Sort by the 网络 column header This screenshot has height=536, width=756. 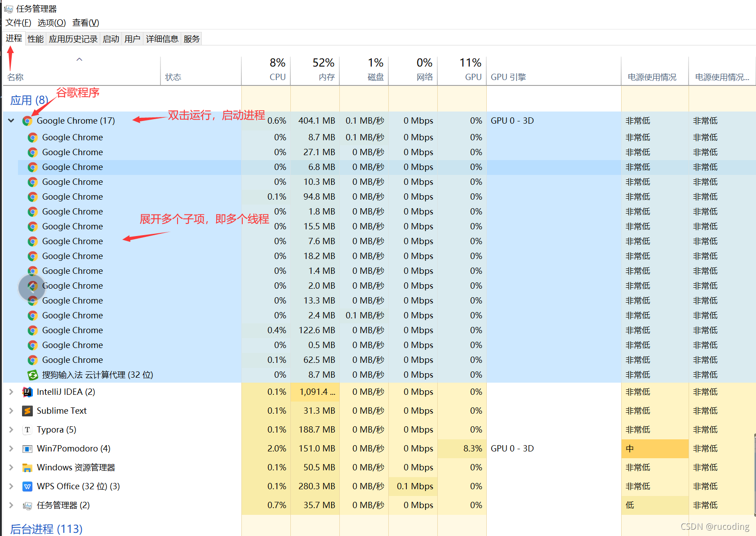(413, 71)
